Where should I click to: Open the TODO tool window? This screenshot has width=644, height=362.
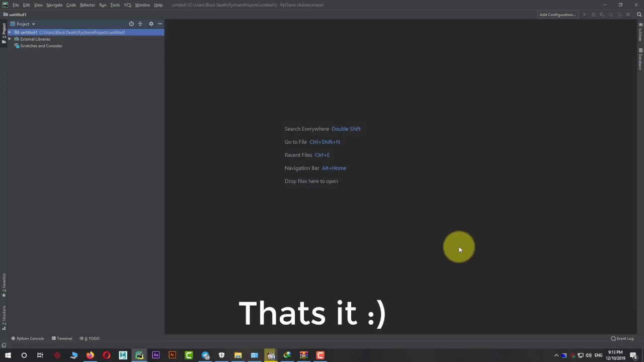tap(90, 338)
